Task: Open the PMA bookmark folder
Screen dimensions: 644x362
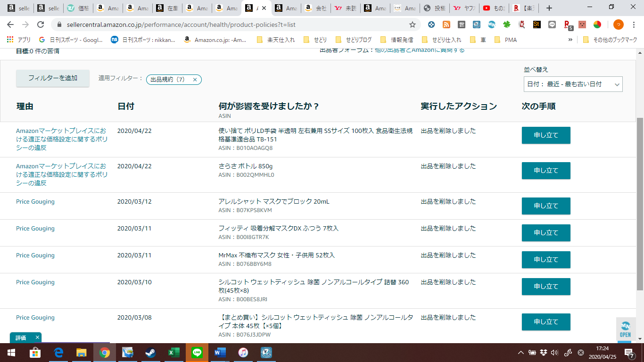Action: pyautogui.click(x=505, y=40)
